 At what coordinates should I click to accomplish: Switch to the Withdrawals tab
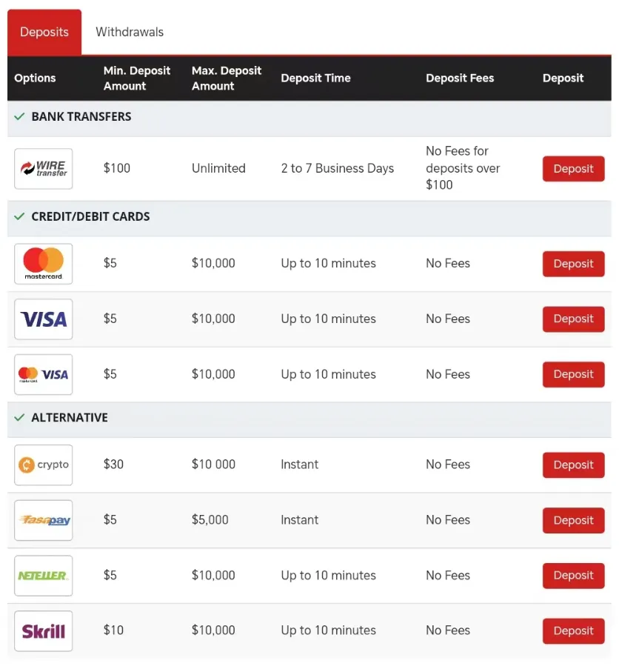point(130,32)
